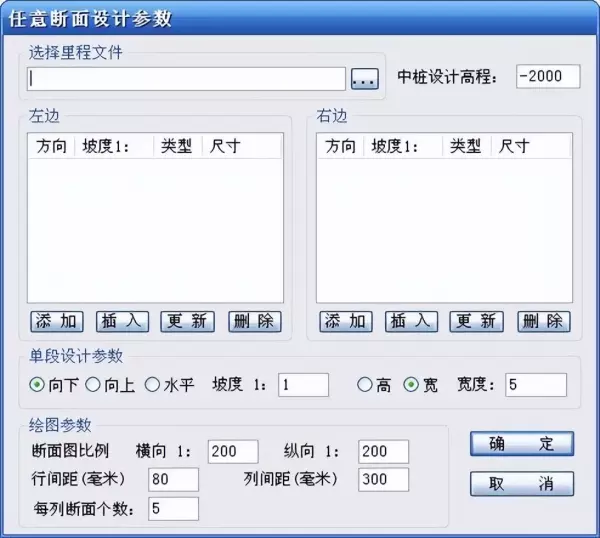
Task: Click the browse '...' button for mileage file
Action: [x=365, y=79]
